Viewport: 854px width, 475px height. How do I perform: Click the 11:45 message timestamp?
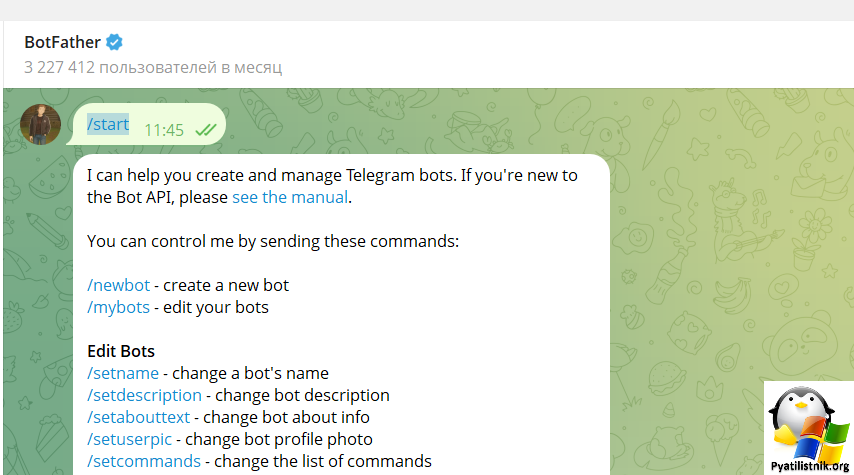164,130
